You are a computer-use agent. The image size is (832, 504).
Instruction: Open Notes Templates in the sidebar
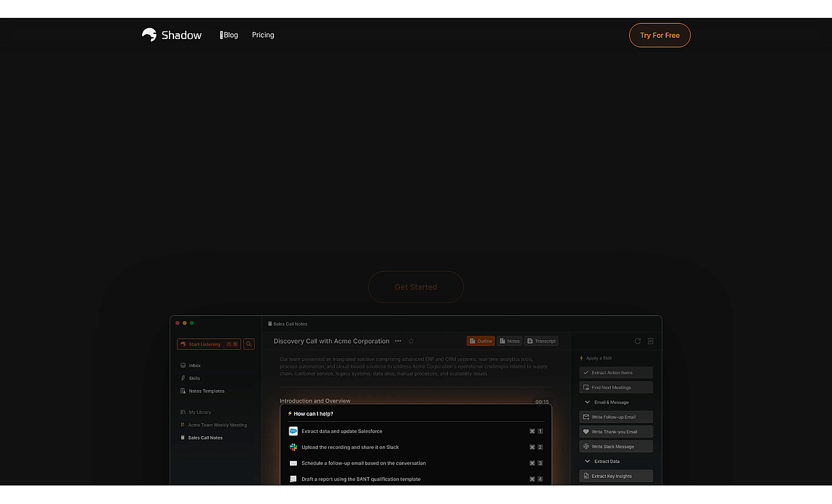point(203,391)
